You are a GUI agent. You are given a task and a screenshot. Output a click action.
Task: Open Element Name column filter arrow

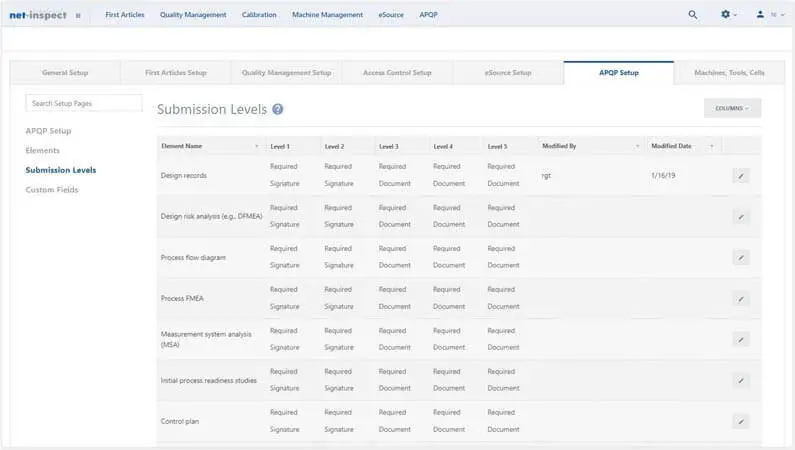257,146
